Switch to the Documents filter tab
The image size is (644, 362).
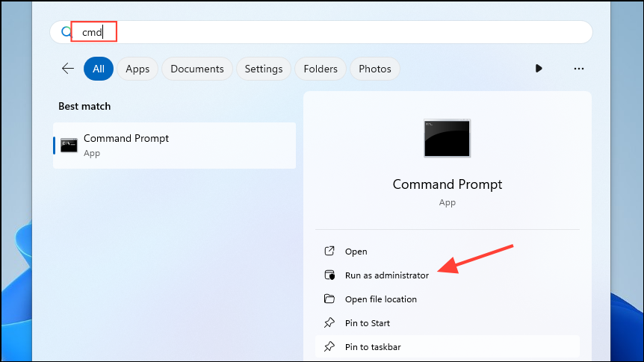coord(197,69)
